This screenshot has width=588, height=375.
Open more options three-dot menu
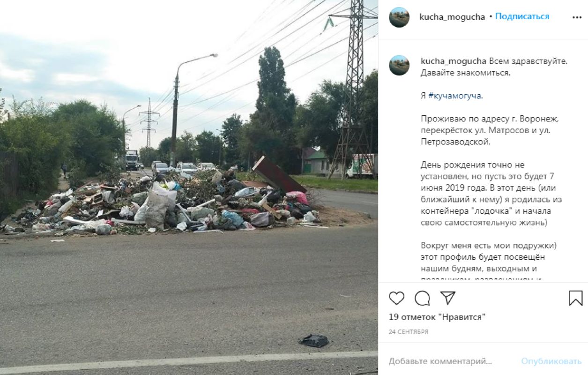tap(577, 17)
